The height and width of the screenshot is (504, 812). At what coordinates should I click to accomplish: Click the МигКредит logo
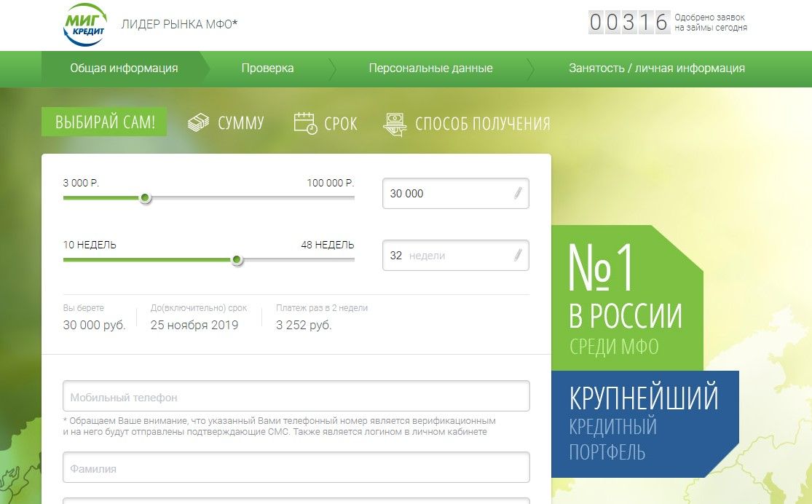coord(85,25)
